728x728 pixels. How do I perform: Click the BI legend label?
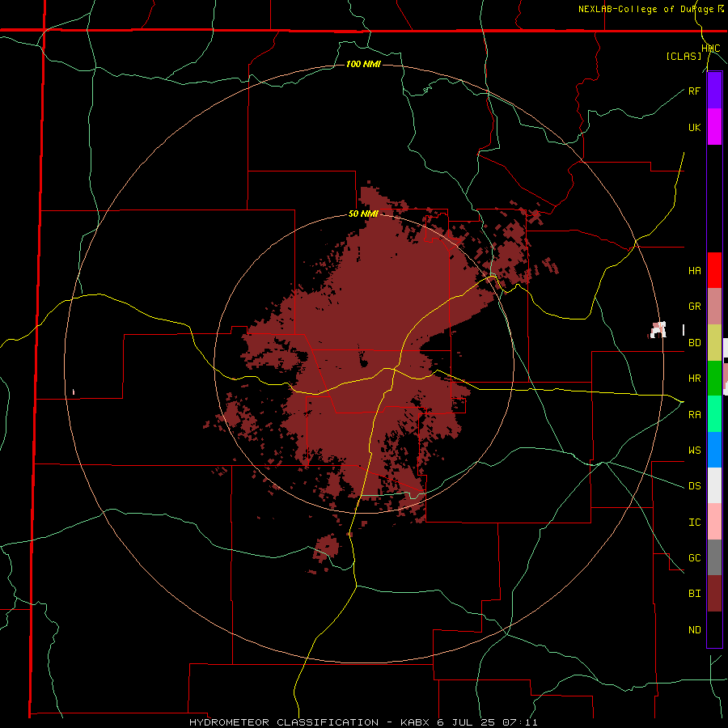(x=694, y=594)
